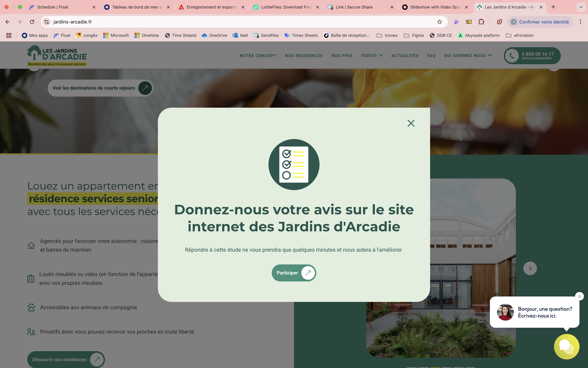Open Abyssale platform bookmark
Viewport: 588px width, 368px height.
[479, 35]
